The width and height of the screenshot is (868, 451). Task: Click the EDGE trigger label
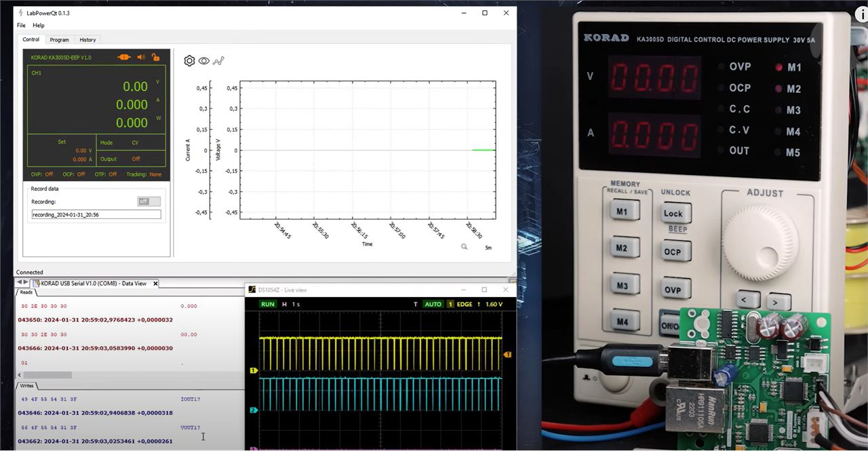click(x=465, y=305)
